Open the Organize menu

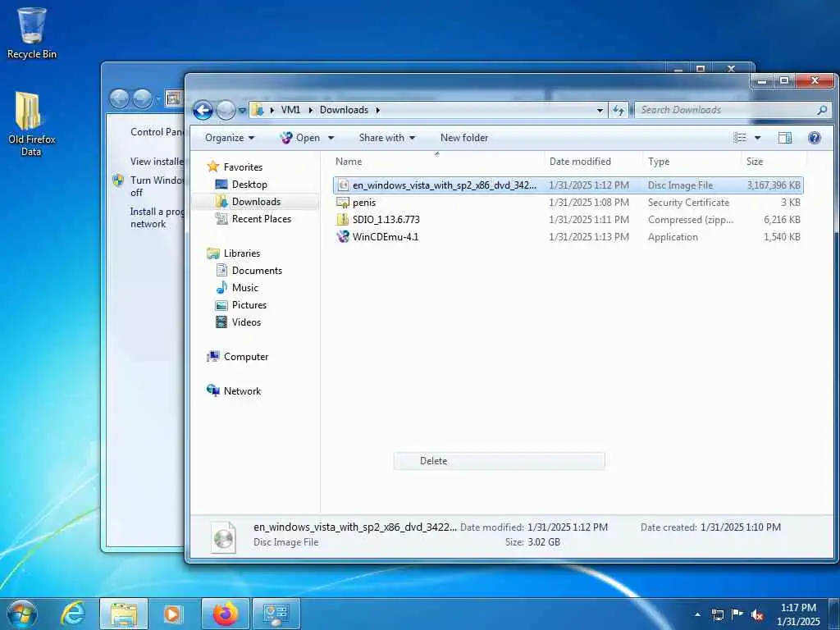(230, 138)
